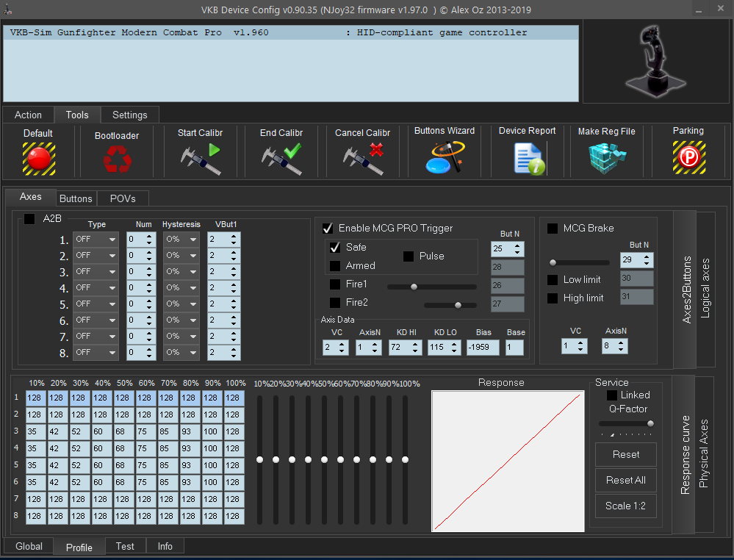Finish calibration using the End Calibr icon
This screenshot has height=560, width=734.
click(x=282, y=158)
